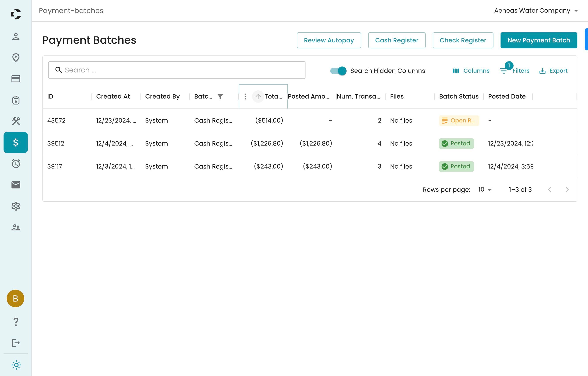Toggle ascending sort arrow on Total column
This screenshot has width=588, height=376.
[x=258, y=97]
